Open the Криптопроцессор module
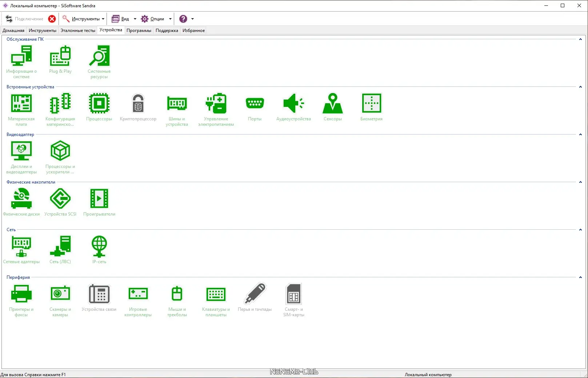 coord(138,107)
